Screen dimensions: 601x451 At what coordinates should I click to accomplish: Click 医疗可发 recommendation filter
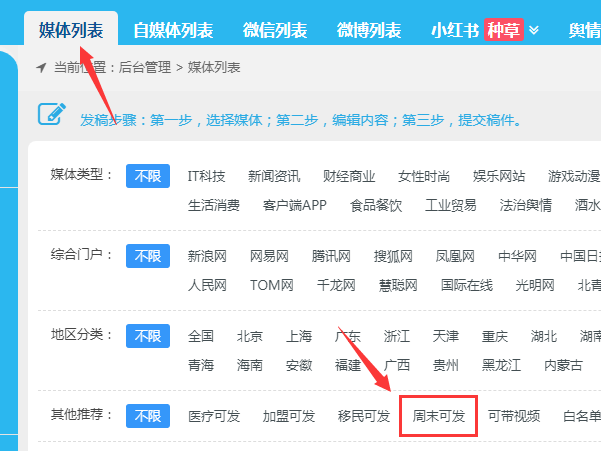[214, 416]
